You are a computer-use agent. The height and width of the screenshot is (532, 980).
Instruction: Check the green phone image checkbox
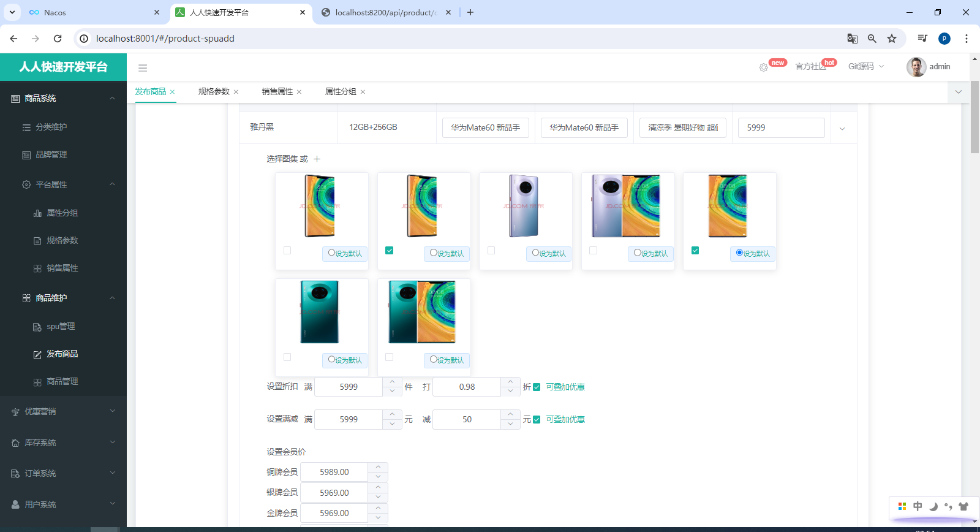[x=287, y=357]
